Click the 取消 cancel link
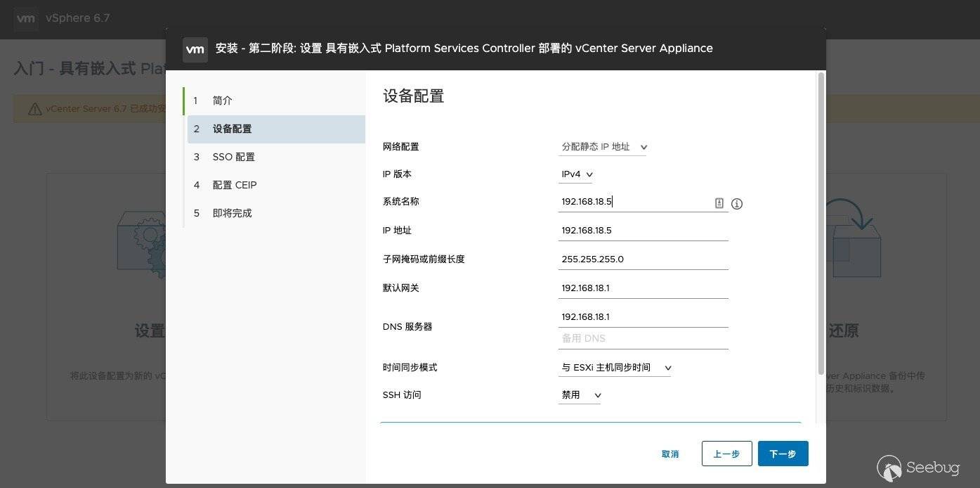The width and height of the screenshot is (980, 488). tap(670, 454)
